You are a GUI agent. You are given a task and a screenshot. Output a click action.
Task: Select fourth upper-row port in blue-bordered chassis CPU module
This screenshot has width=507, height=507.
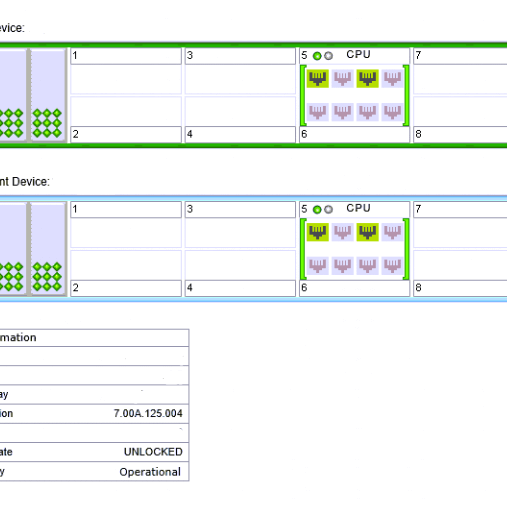pyautogui.click(x=392, y=232)
